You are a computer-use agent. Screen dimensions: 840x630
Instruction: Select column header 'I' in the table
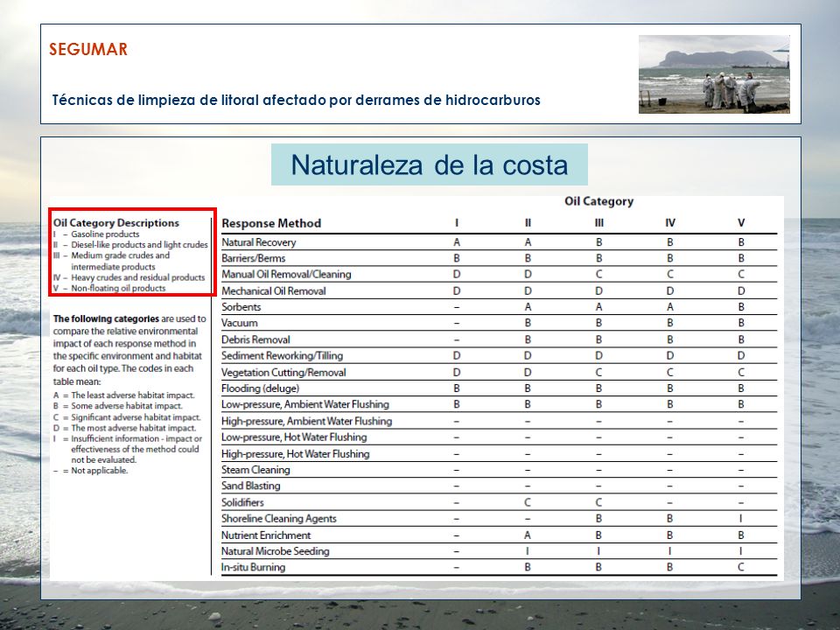pos(457,223)
